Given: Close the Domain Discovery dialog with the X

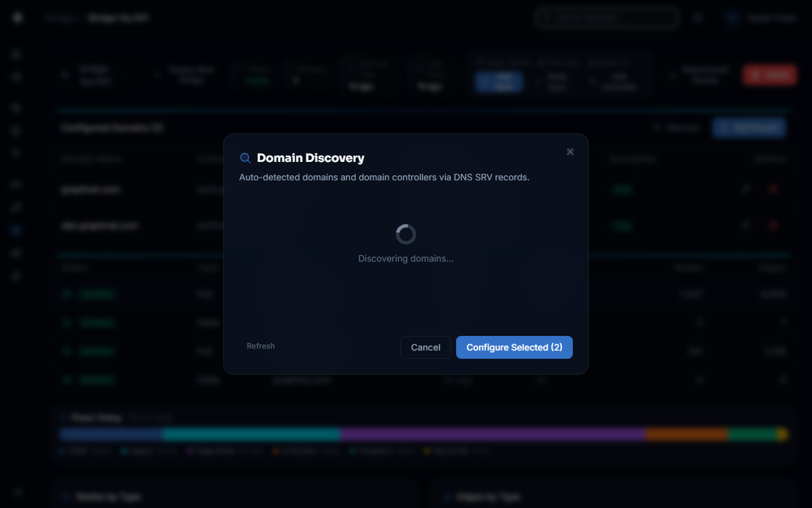Looking at the screenshot, I should [x=570, y=152].
